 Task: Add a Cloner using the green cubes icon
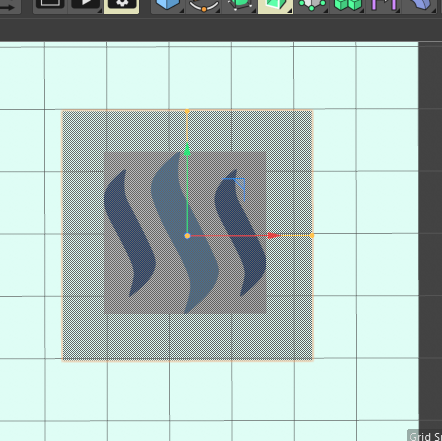point(348,5)
